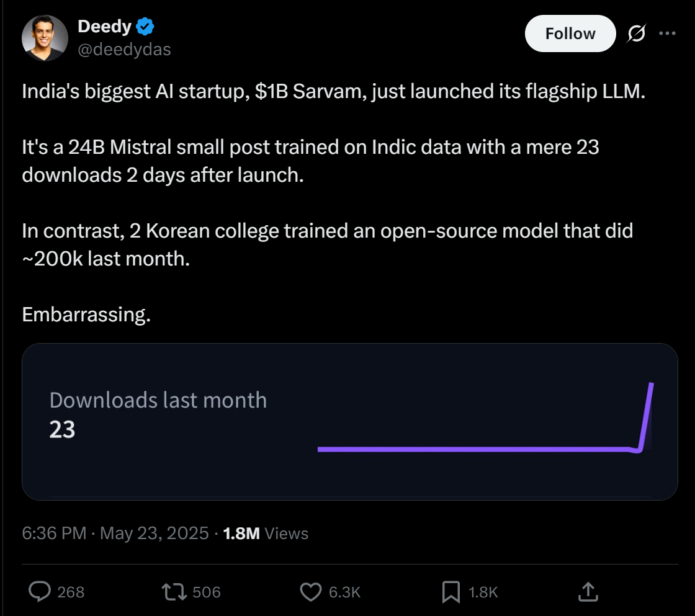Open the downloads chart image attachment
Viewport: 695px width, 616px height.
pos(351,422)
